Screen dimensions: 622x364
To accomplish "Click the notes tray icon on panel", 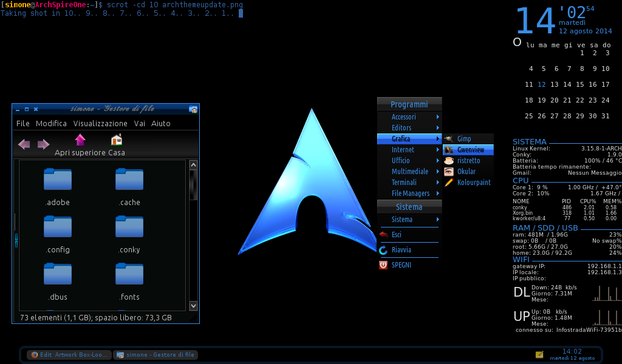I will pos(539,354).
